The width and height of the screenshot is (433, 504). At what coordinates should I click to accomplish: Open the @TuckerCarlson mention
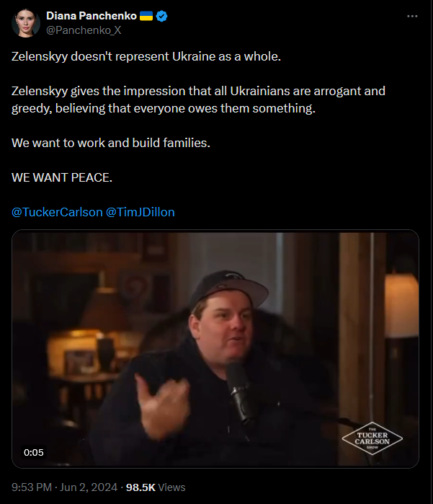(x=57, y=212)
